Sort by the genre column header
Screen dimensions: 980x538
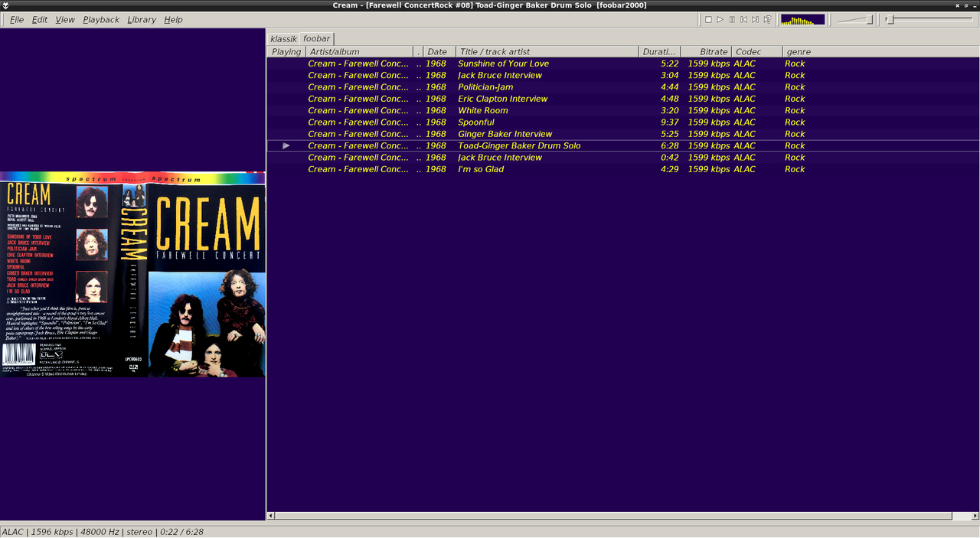(880, 51)
